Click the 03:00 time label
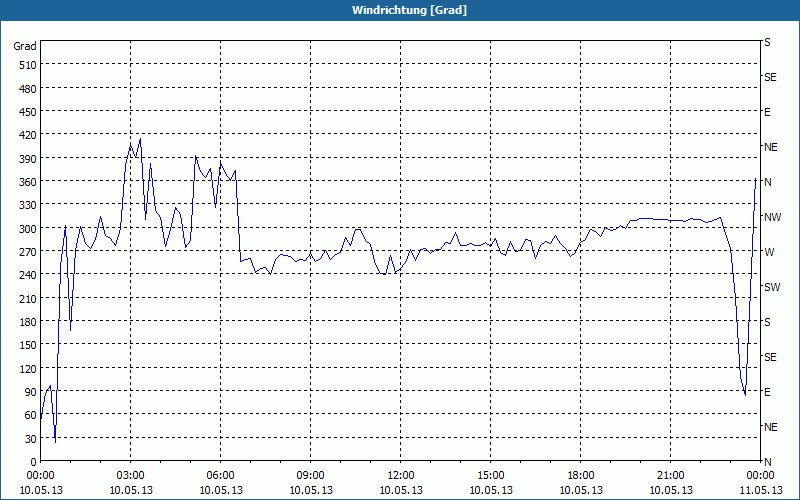The width and height of the screenshot is (800, 500). [x=131, y=476]
